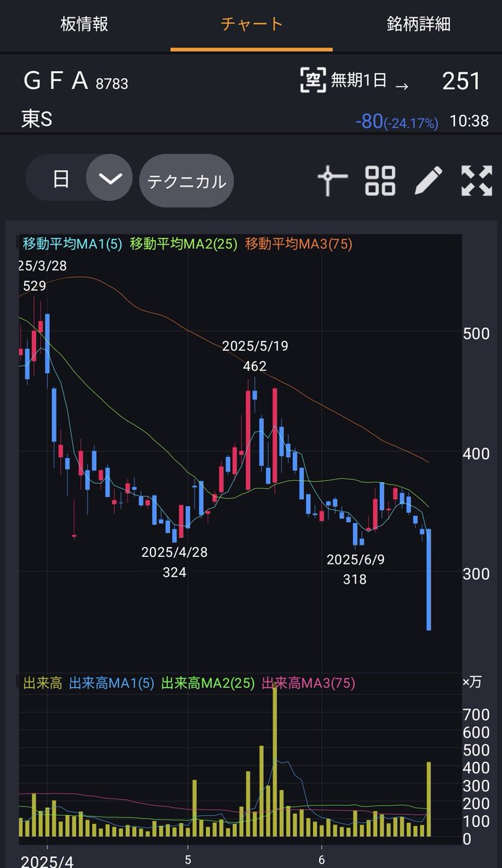Screen dimensions: 502x868
Task: Click the 318 low price label
Action: pyautogui.click(x=354, y=579)
